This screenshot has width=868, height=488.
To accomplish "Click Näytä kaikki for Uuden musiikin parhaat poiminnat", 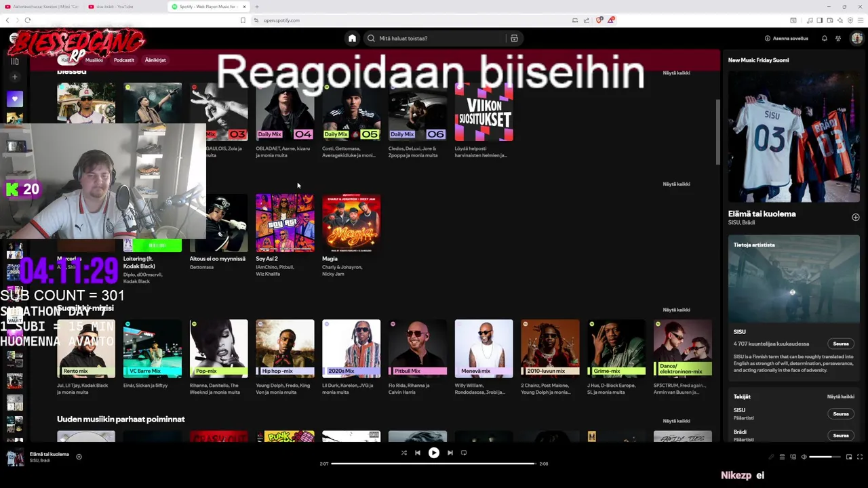I will (676, 421).
